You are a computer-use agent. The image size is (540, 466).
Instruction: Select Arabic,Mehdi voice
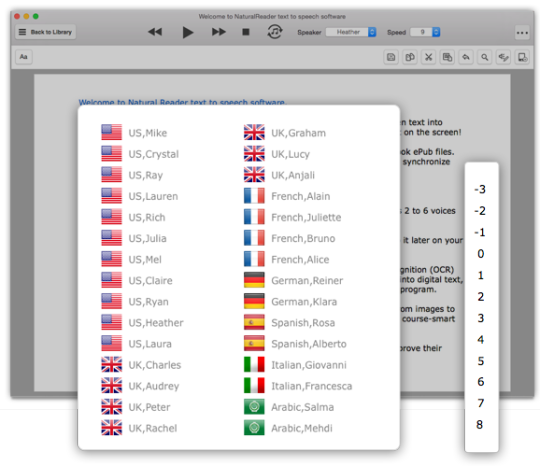pyautogui.click(x=288, y=428)
